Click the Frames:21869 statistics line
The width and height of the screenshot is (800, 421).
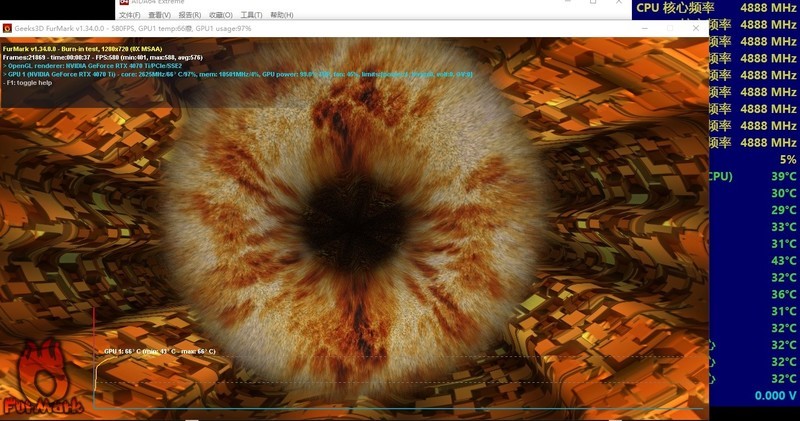(x=103, y=58)
